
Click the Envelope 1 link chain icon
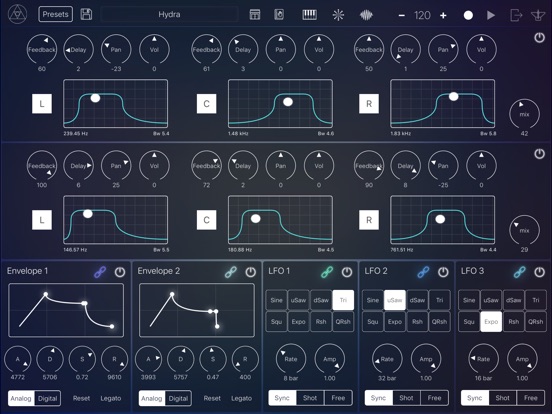[100, 272]
